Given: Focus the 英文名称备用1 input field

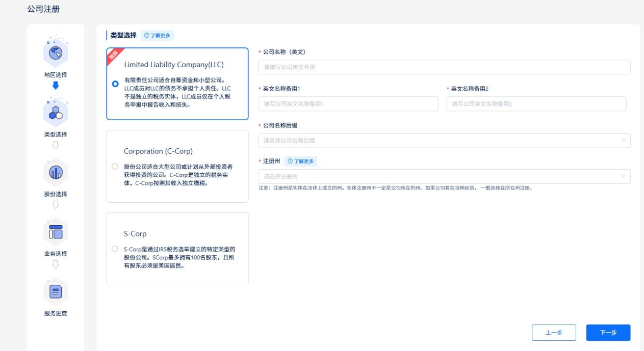Looking at the screenshot, I should (x=348, y=104).
